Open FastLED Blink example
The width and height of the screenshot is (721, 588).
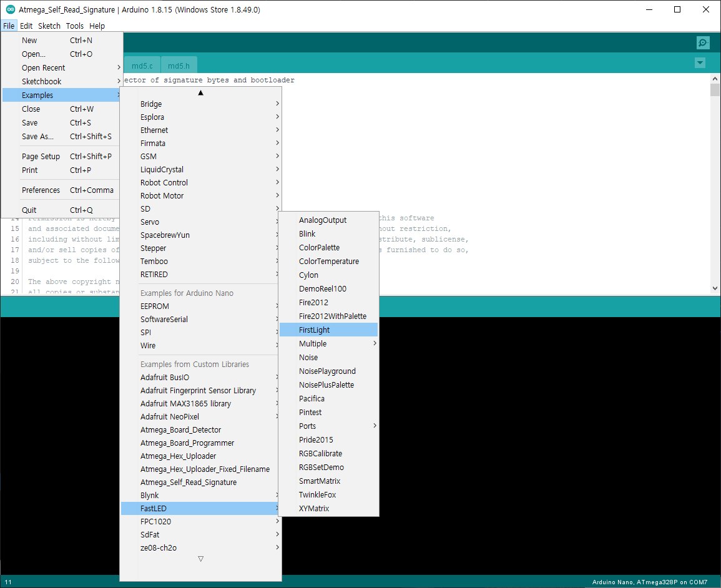point(328,234)
